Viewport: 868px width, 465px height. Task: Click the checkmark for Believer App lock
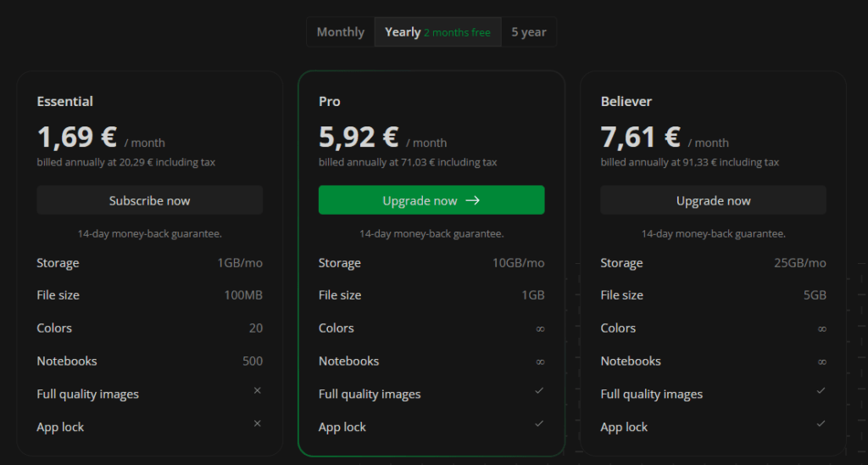821,423
